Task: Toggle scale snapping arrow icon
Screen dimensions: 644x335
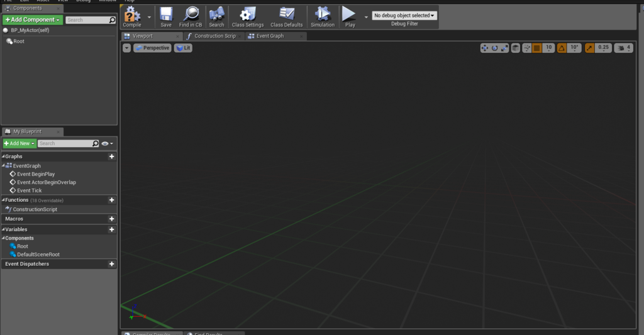Action: pyautogui.click(x=589, y=48)
